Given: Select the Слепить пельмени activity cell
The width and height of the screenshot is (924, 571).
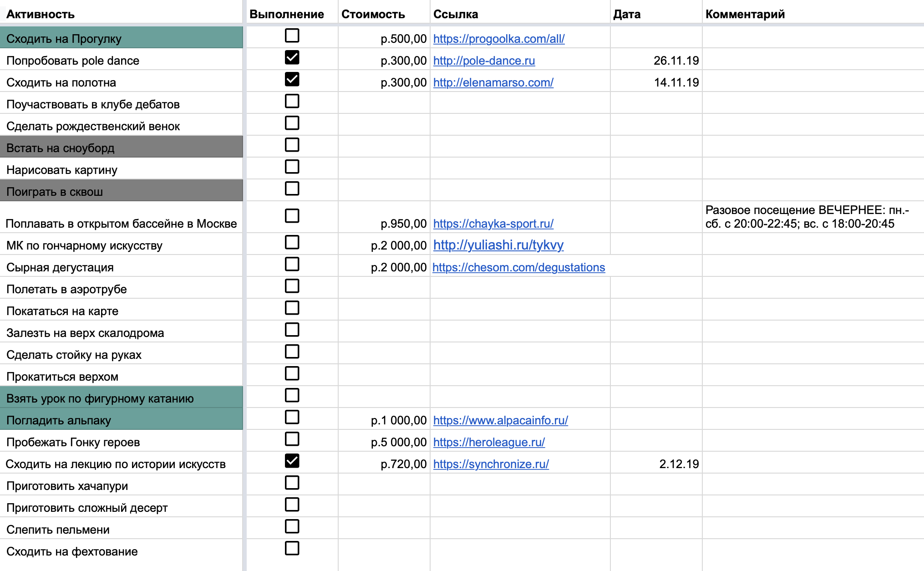Looking at the screenshot, I should point(121,528).
